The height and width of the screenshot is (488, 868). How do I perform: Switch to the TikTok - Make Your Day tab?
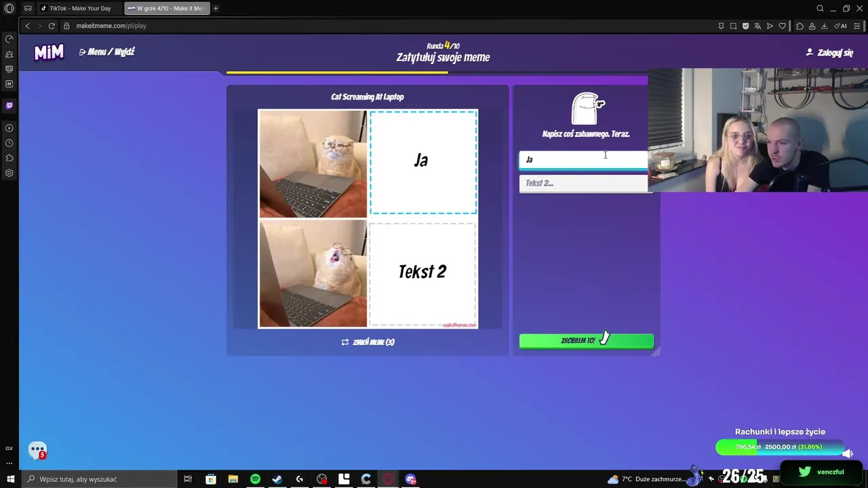pyautogui.click(x=79, y=8)
